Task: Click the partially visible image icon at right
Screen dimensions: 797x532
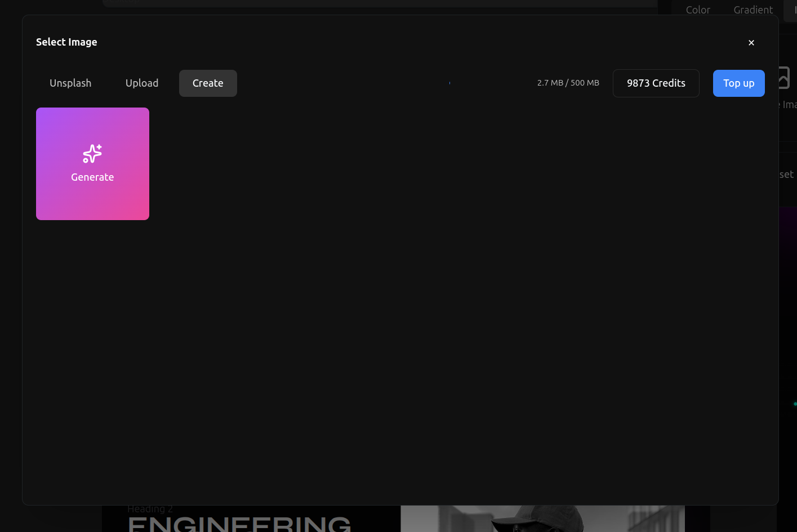Action: [785, 78]
